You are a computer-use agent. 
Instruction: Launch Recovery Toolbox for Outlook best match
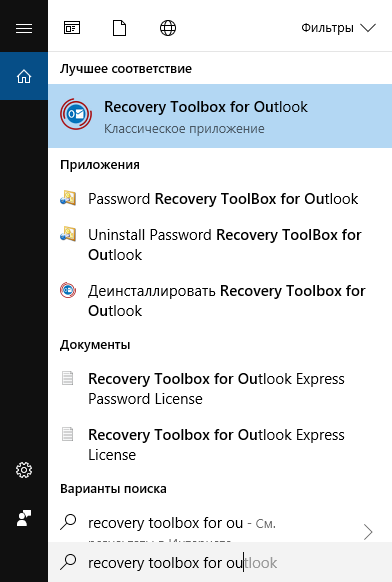coord(220,116)
